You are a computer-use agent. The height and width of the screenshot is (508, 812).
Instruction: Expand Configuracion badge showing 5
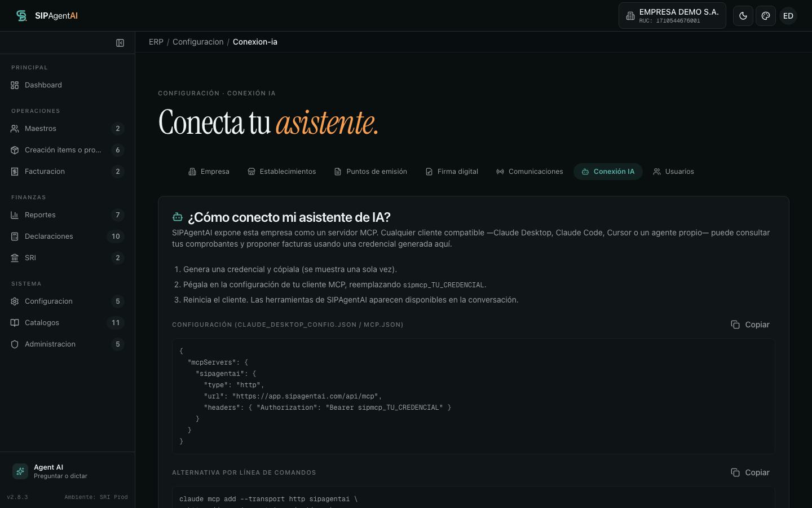pos(118,301)
